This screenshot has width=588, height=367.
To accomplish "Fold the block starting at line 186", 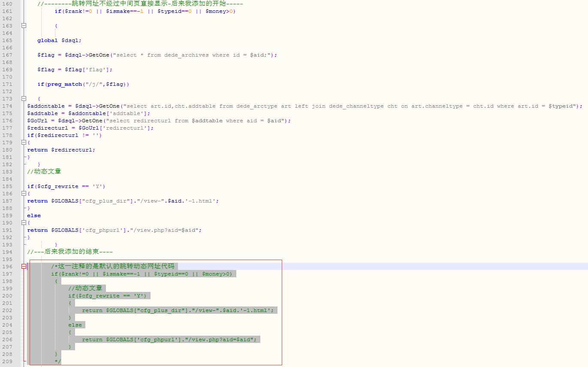I will point(24,194).
